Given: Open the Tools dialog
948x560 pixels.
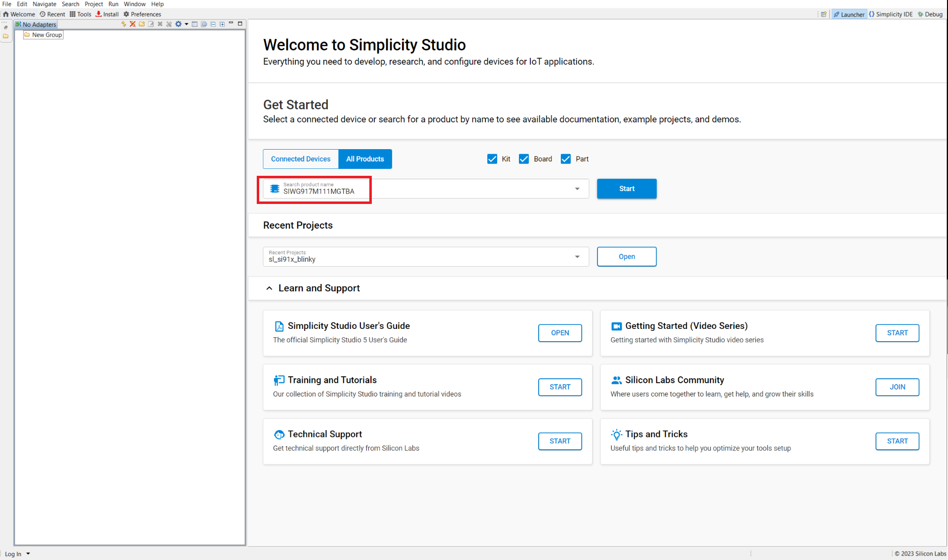Looking at the screenshot, I should point(80,14).
